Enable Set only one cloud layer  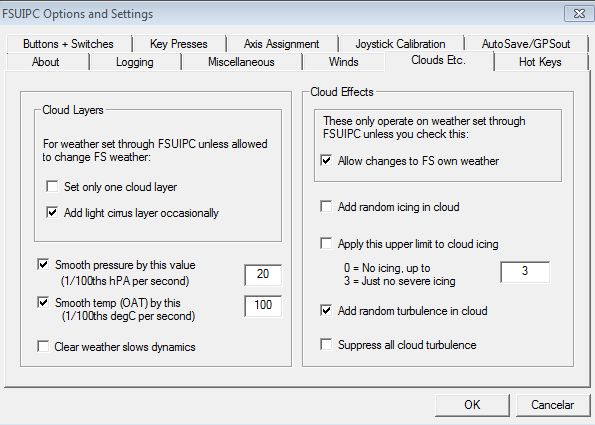click(x=52, y=186)
